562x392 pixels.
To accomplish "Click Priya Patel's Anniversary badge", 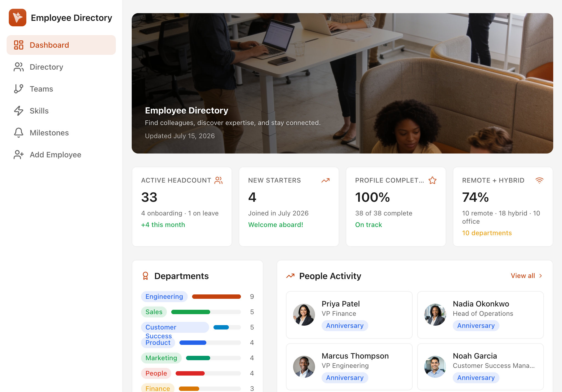I will pyautogui.click(x=345, y=326).
